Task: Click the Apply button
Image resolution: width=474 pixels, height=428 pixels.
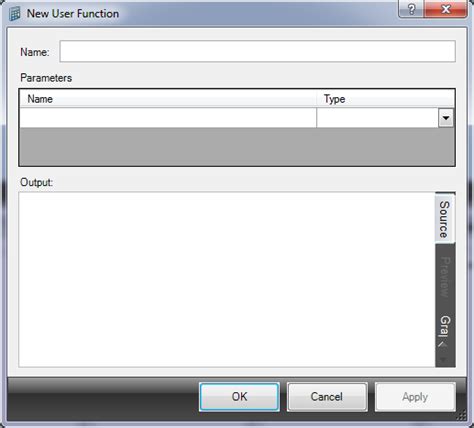Action: click(x=415, y=397)
